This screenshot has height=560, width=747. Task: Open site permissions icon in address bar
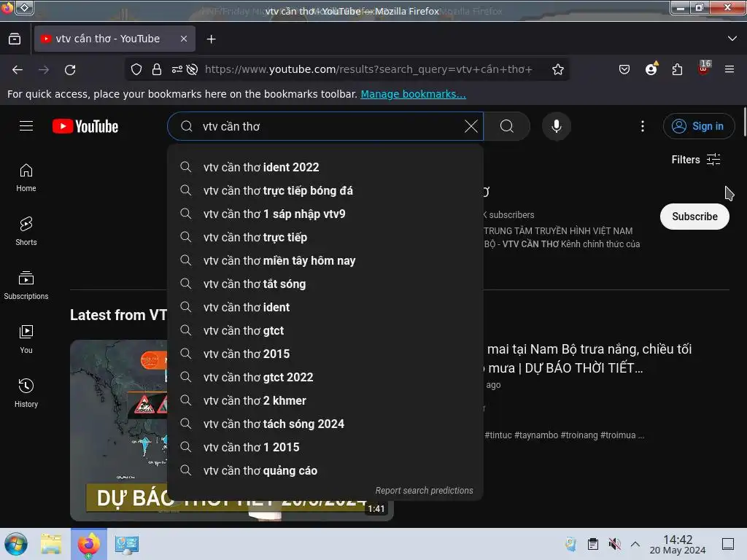177,69
